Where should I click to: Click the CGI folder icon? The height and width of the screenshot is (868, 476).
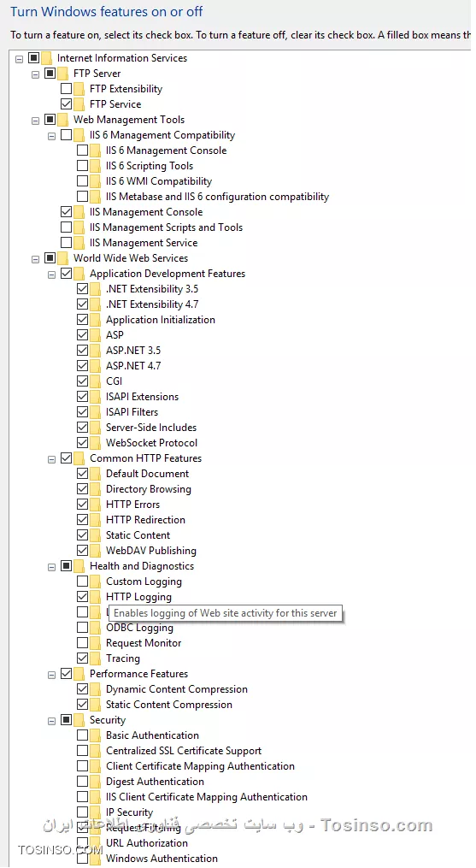click(x=96, y=381)
